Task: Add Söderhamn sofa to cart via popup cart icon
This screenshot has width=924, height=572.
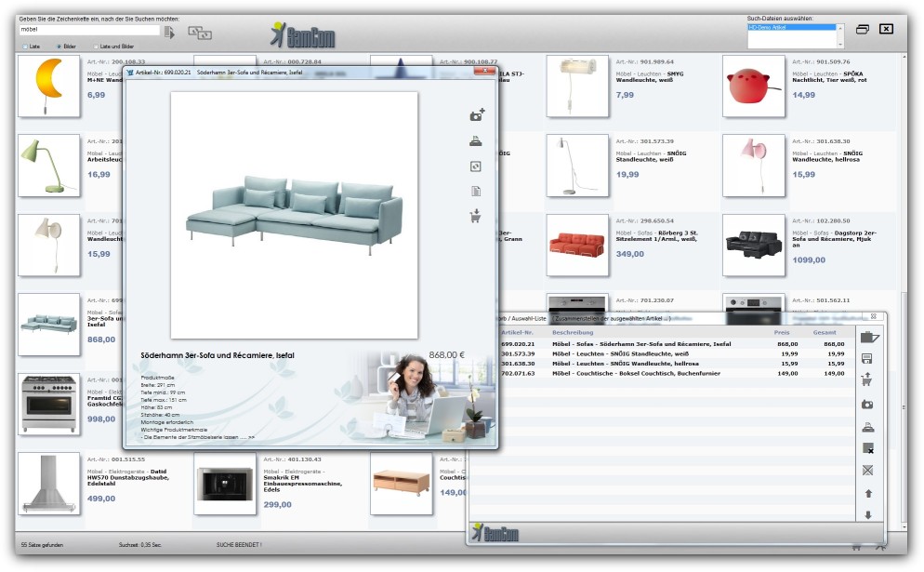Action: pos(476,216)
